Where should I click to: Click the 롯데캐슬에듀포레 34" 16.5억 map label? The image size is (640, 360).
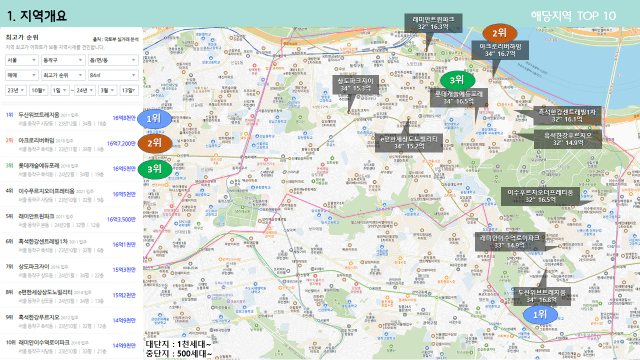[x=458, y=98]
